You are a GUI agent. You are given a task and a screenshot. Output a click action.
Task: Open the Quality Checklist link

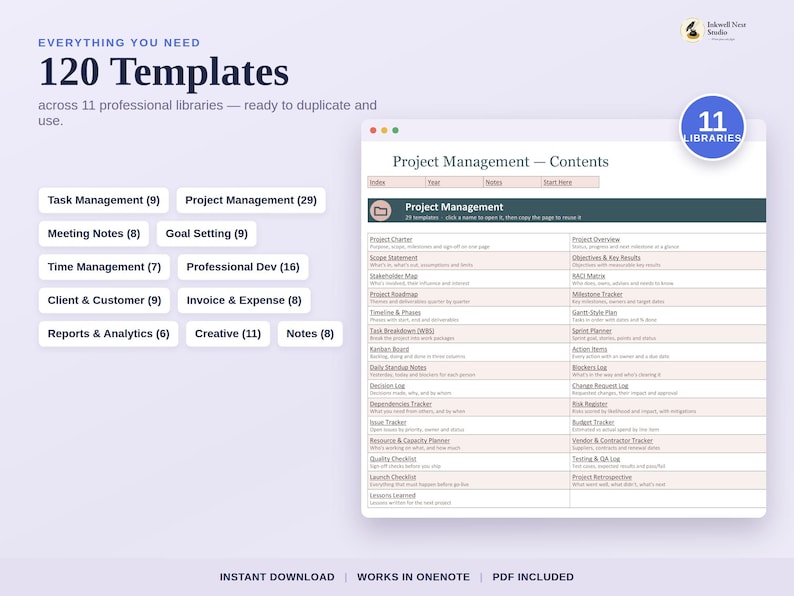[x=393, y=459]
